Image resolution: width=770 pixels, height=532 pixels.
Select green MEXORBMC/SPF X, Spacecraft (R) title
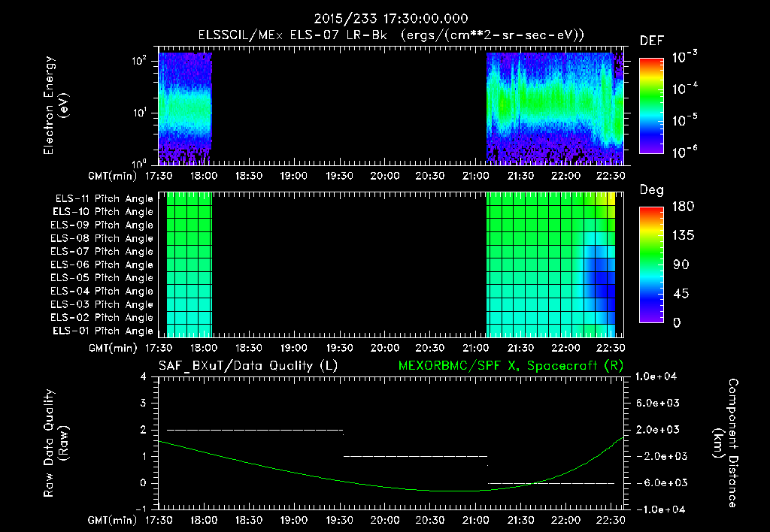pyautogui.click(x=511, y=366)
